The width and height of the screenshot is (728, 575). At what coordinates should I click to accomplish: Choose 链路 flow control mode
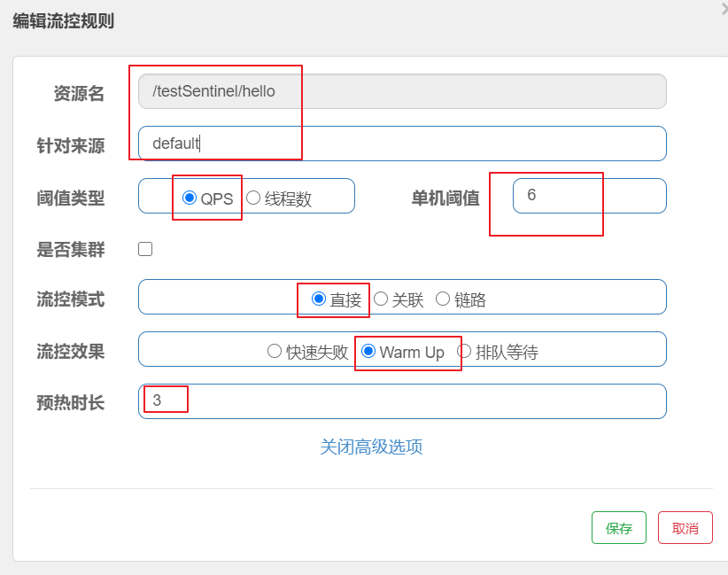coord(443,299)
